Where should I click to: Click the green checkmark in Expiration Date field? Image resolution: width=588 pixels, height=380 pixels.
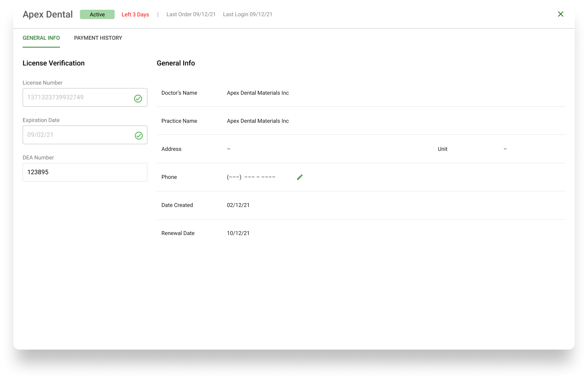tap(138, 136)
